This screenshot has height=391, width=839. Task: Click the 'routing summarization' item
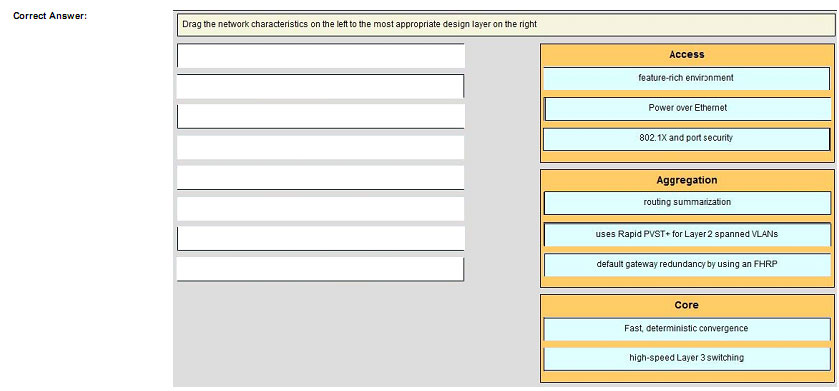pyautogui.click(x=687, y=203)
